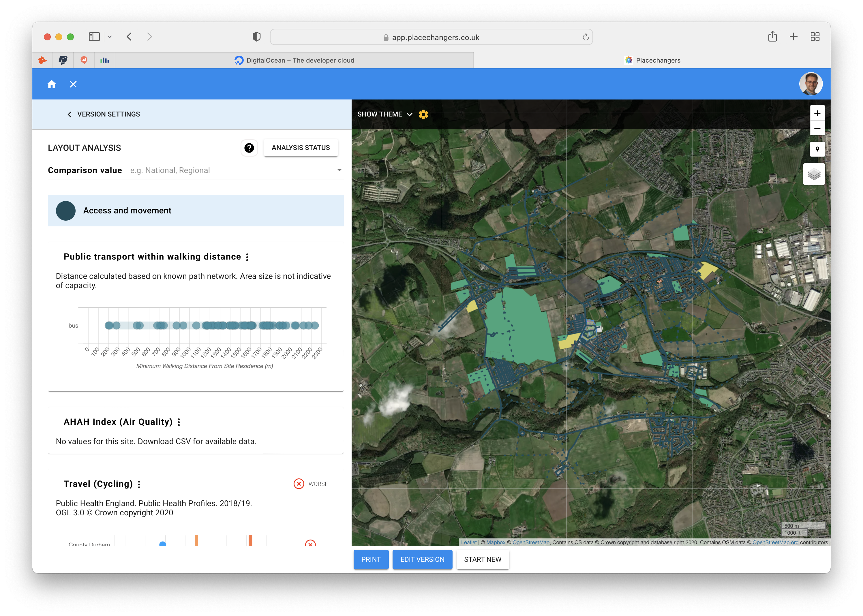Open options menu for Travel (Cycling)

[x=139, y=484]
